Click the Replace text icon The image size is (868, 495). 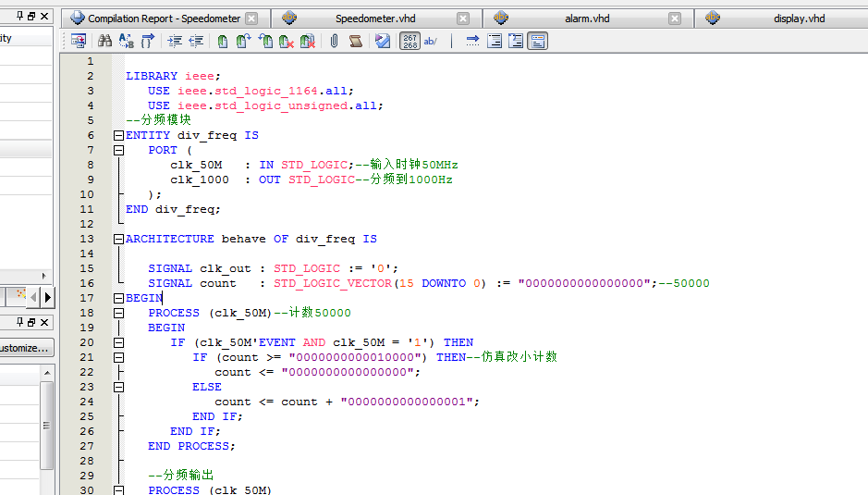pyautogui.click(x=126, y=41)
